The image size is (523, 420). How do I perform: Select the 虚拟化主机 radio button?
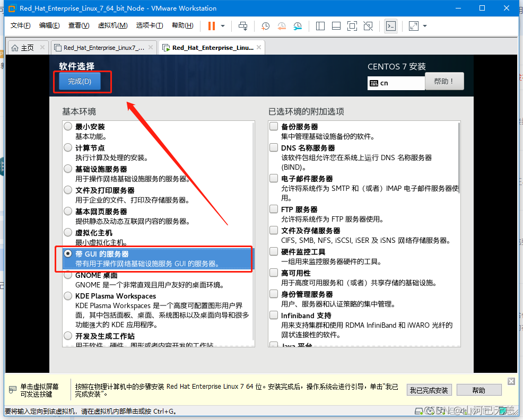68,232
